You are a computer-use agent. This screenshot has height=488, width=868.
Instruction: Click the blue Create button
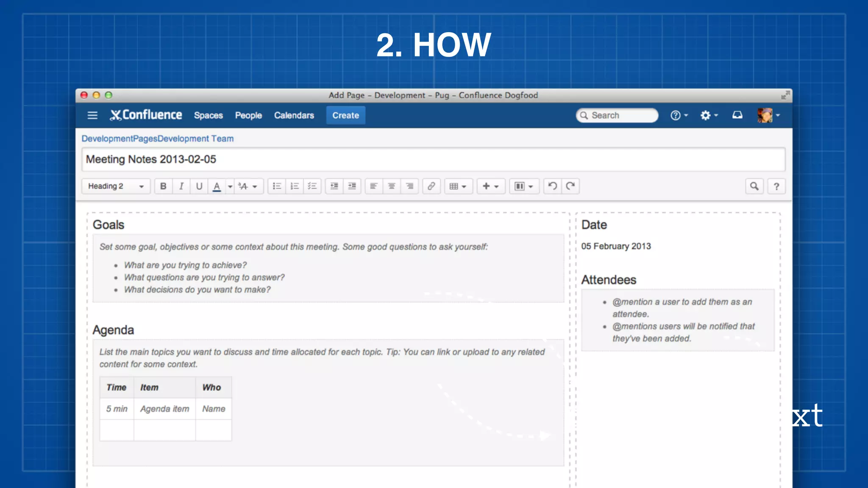tap(345, 115)
